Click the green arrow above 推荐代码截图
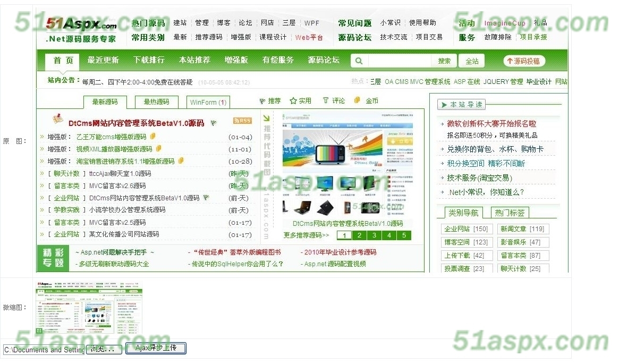This screenshot has height=364, width=619. (267, 118)
